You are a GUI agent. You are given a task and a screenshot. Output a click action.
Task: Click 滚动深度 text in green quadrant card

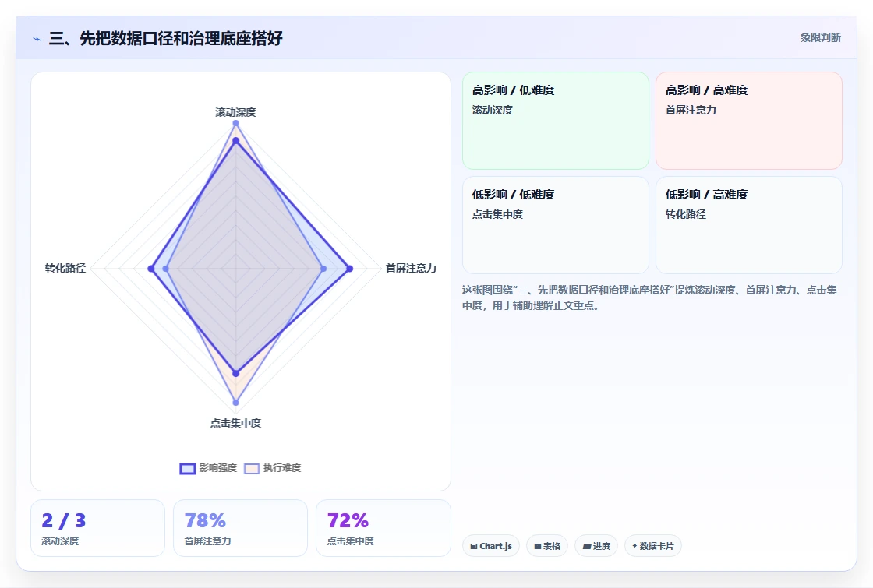point(492,110)
